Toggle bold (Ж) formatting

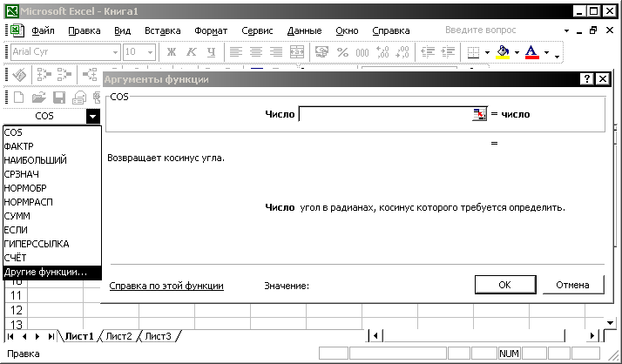(172, 52)
